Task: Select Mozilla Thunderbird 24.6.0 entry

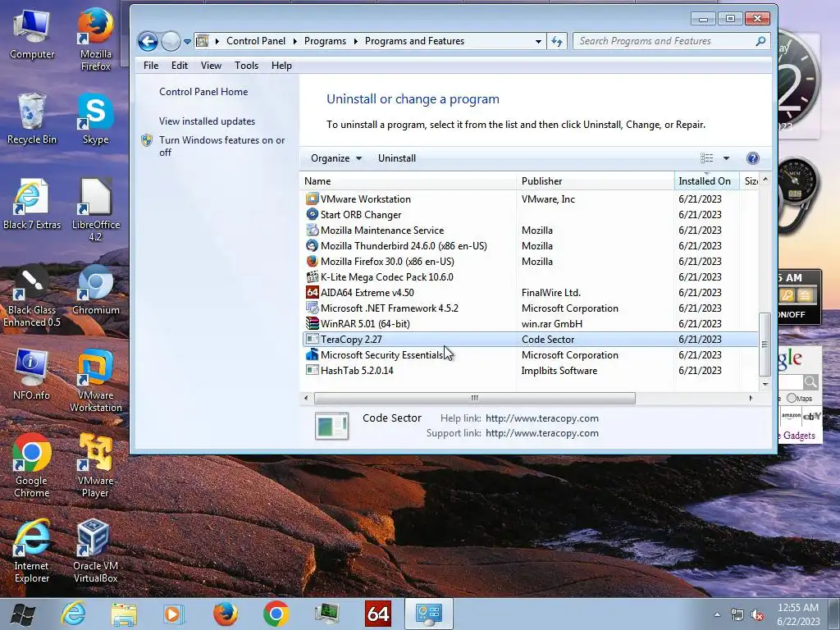Action: 529,246
